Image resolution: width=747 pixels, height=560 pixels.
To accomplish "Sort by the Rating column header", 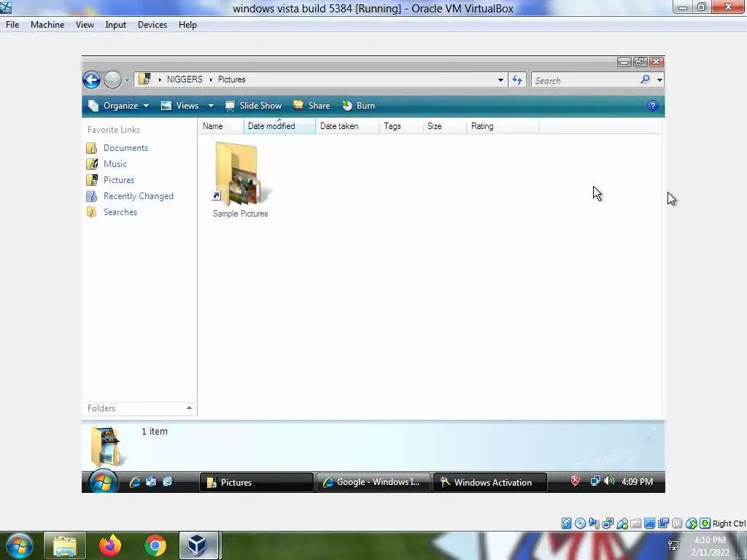I will [503, 126].
